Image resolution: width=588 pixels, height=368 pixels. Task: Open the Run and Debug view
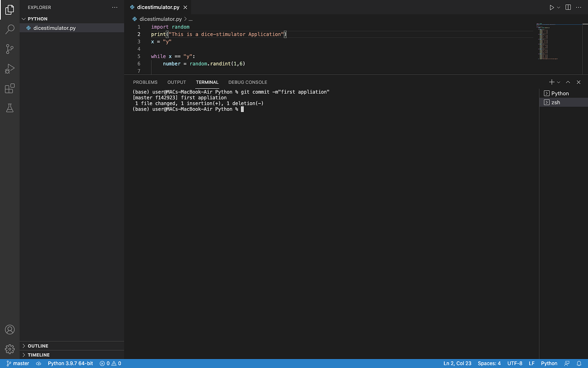point(10,69)
